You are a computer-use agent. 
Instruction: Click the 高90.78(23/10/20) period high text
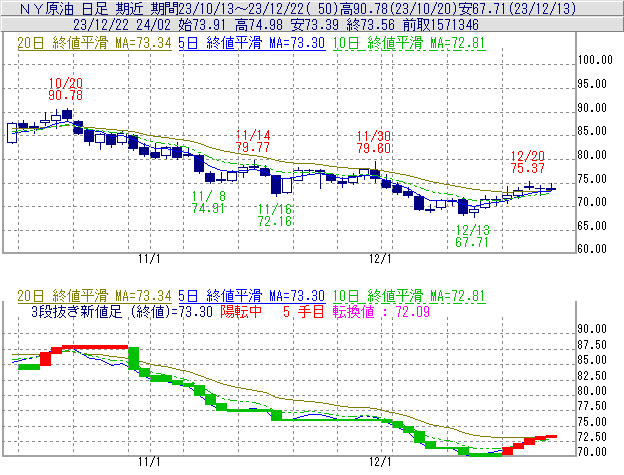(x=398, y=8)
